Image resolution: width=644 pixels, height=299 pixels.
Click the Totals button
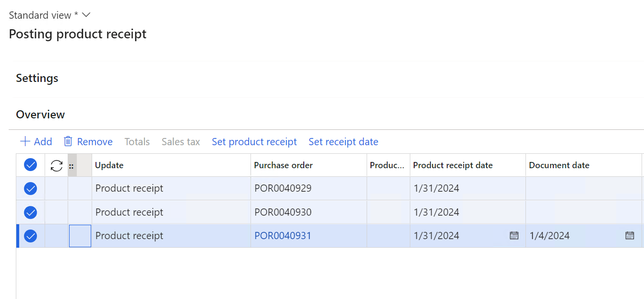click(x=137, y=142)
